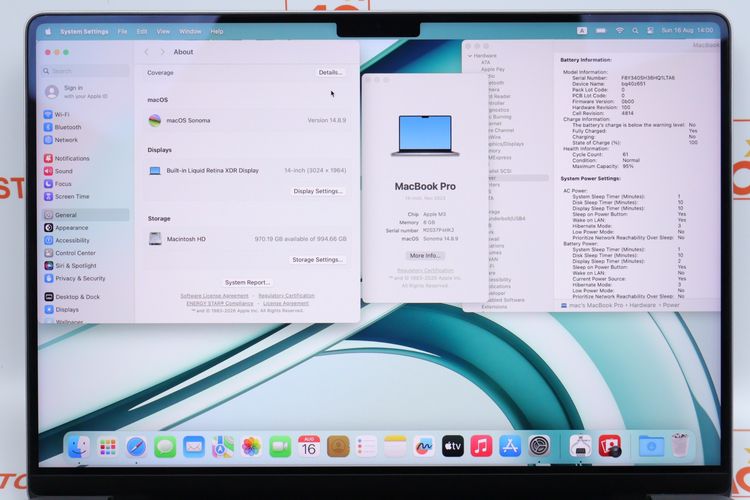This screenshot has height=500, width=750.
Task: Open the Apple menu
Action: pos(48,32)
